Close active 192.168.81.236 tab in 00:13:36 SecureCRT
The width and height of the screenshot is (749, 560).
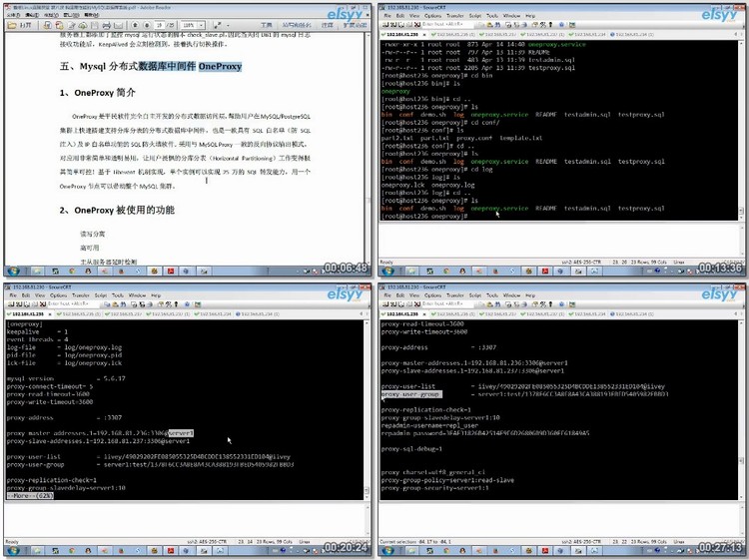point(424,35)
